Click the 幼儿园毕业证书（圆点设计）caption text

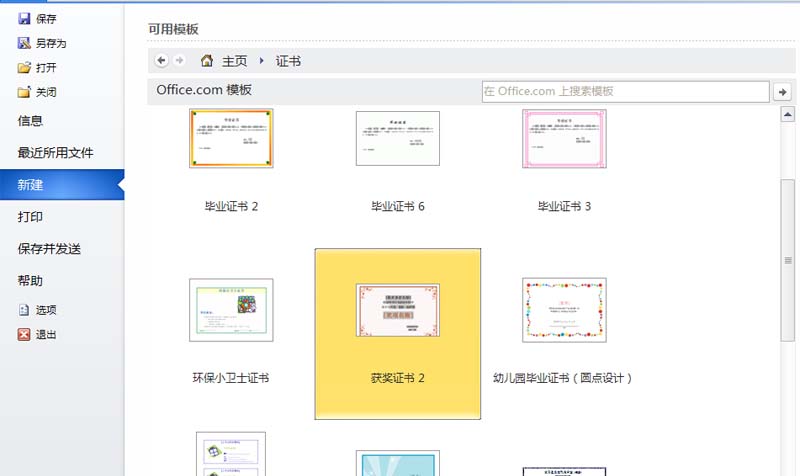click(563, 378)
